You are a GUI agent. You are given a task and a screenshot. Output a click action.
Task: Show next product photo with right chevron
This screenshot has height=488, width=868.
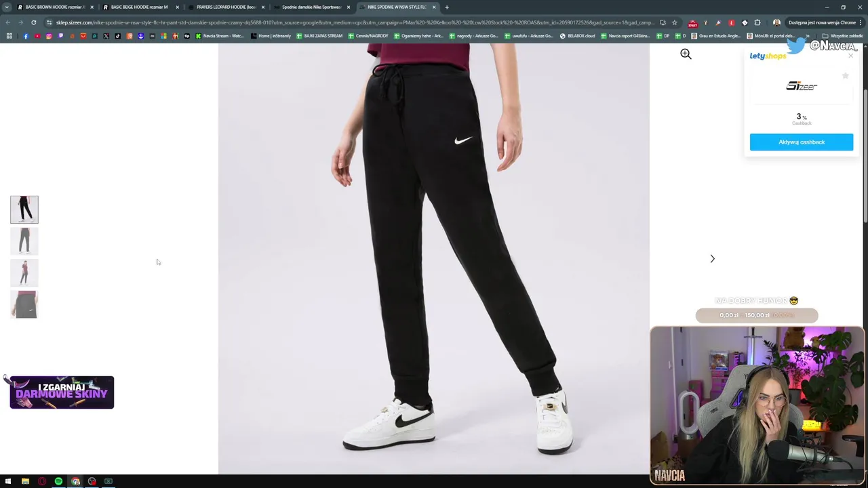(712, 259)
